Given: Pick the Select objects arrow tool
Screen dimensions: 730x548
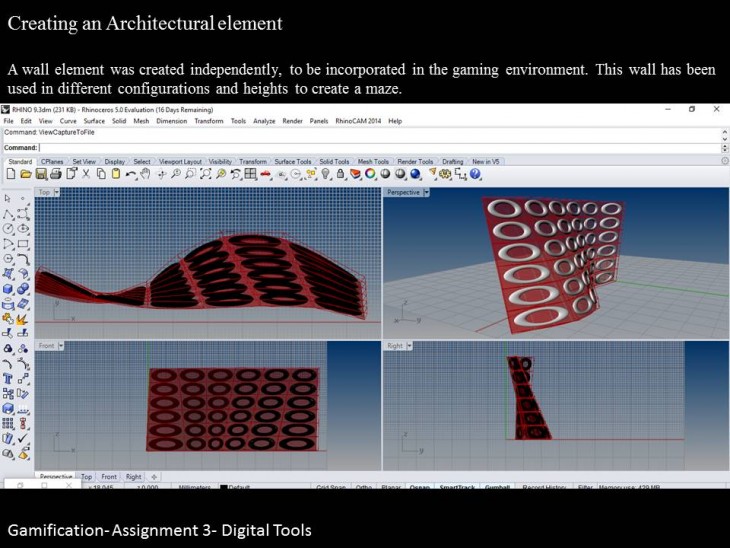Looking at the screenshot, I should click(x=9, y=199).
